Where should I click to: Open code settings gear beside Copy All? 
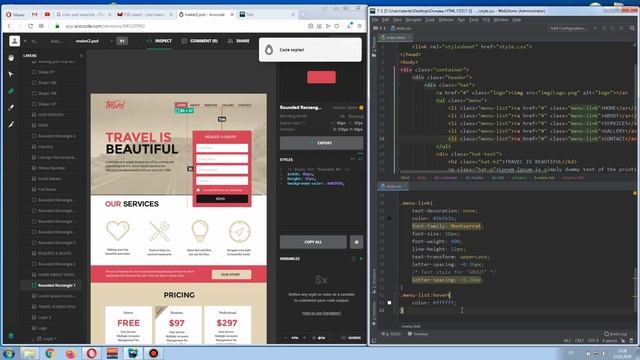click(x=356, y=242)
